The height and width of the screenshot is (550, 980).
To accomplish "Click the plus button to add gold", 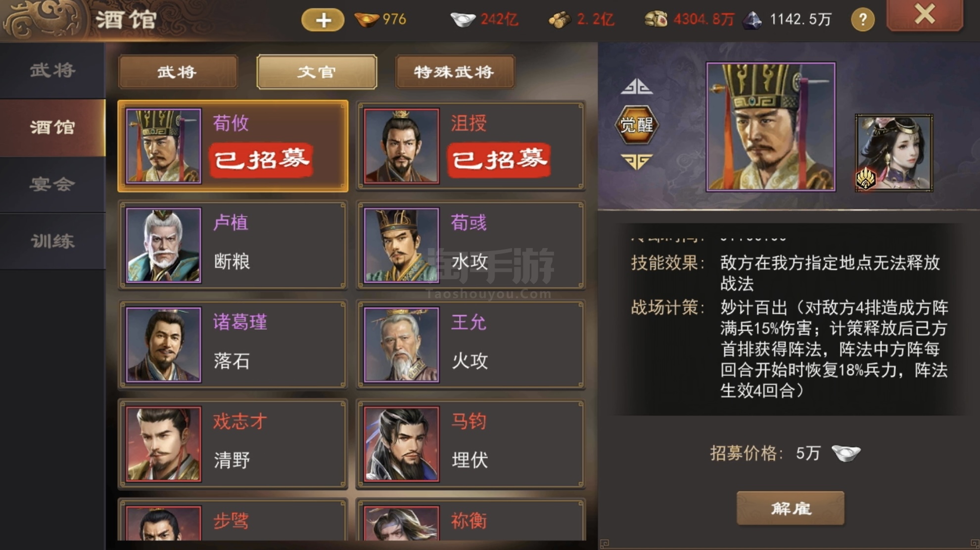I will (323, 20).
